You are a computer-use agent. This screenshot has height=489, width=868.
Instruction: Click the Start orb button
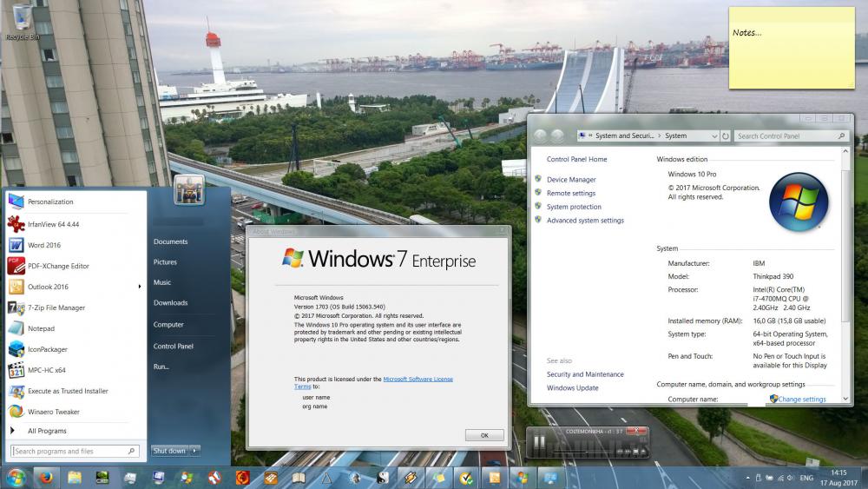click(x=16, y=477)
